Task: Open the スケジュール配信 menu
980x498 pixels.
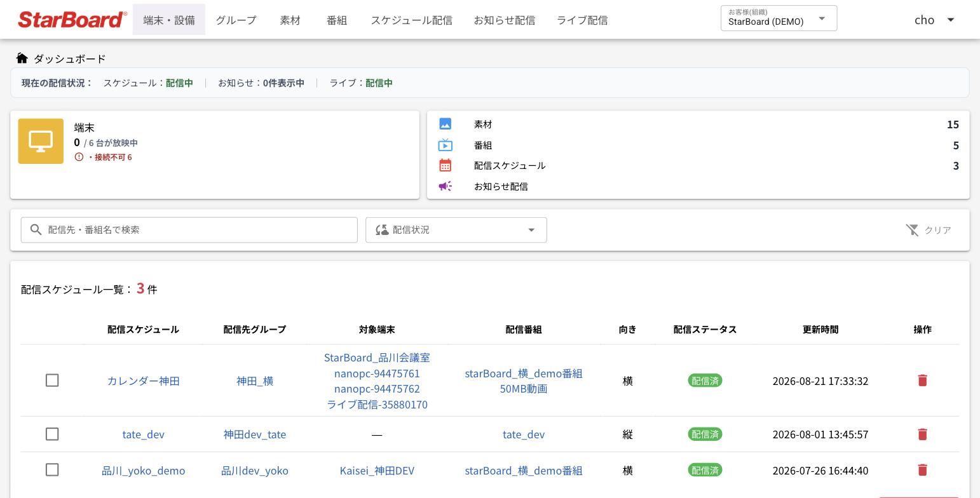Action: (411, 20)
